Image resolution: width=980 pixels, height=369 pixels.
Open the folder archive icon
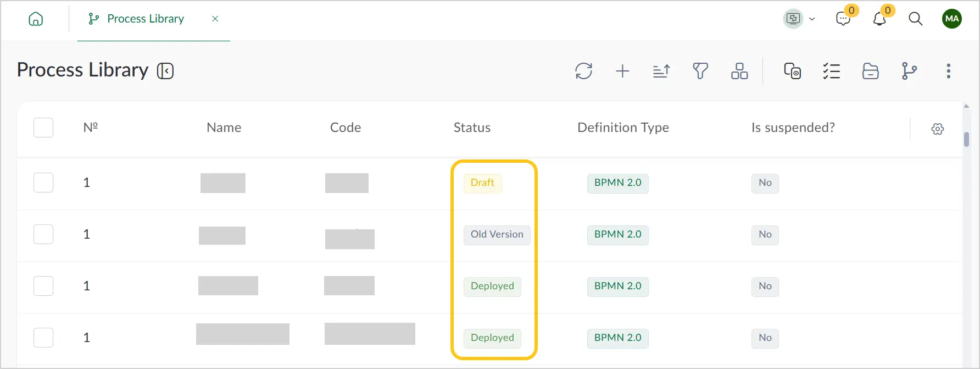coord(870,71)
